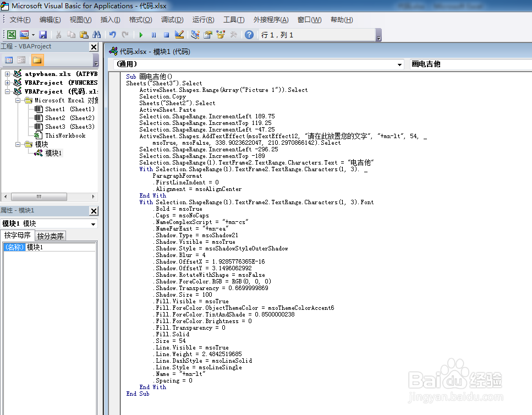Click the View Microsoft Excel icon

point(12,35)
